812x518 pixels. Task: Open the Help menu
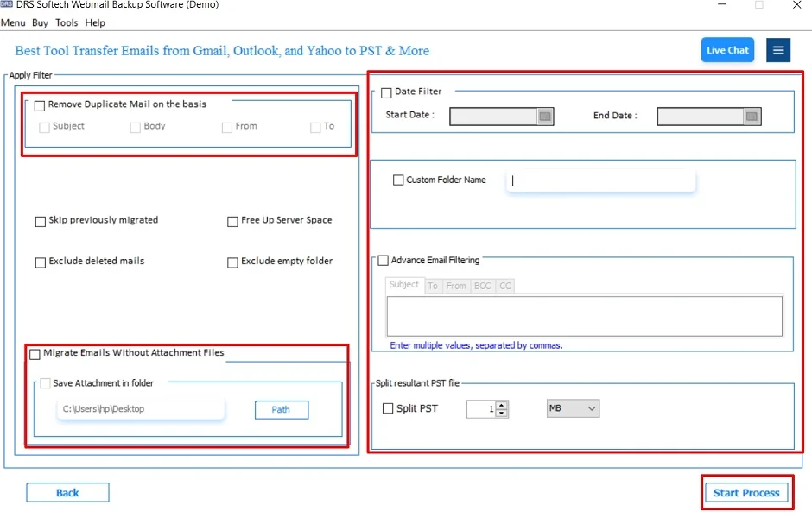(x=95, y=22)
